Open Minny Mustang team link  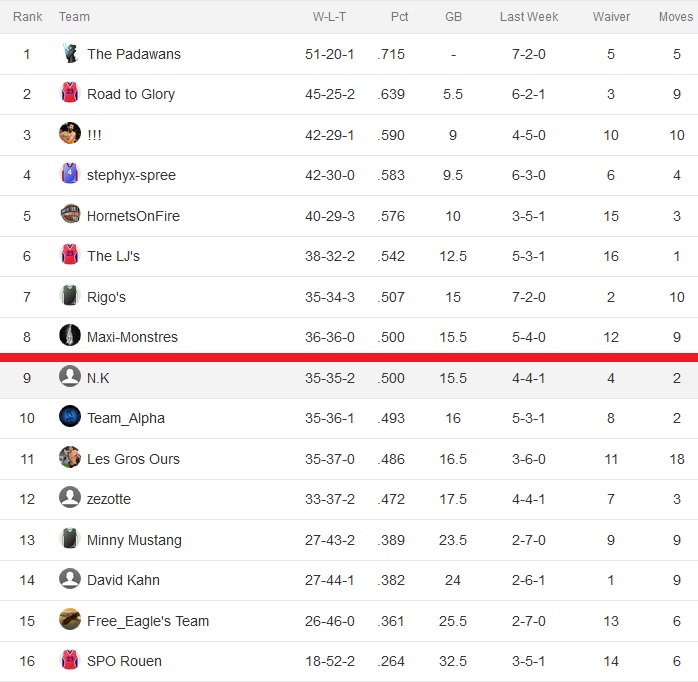[x=134, y=540]
